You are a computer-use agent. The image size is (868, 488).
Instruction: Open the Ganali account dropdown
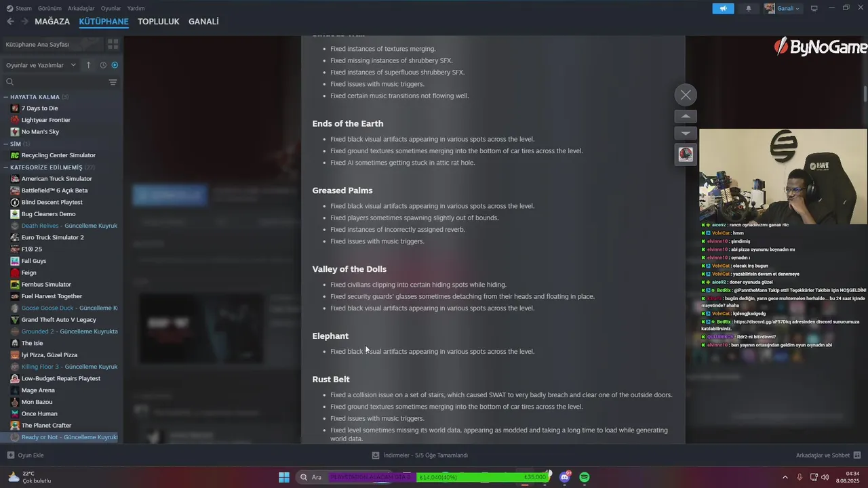[x=782, y=8]
